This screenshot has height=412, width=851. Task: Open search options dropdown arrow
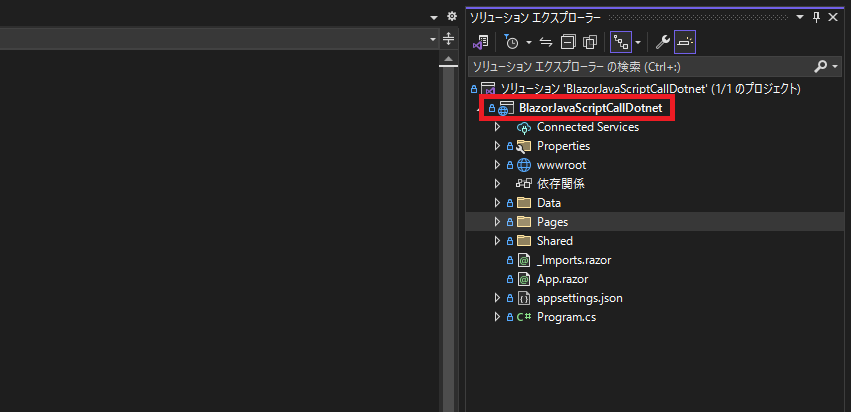835,67
